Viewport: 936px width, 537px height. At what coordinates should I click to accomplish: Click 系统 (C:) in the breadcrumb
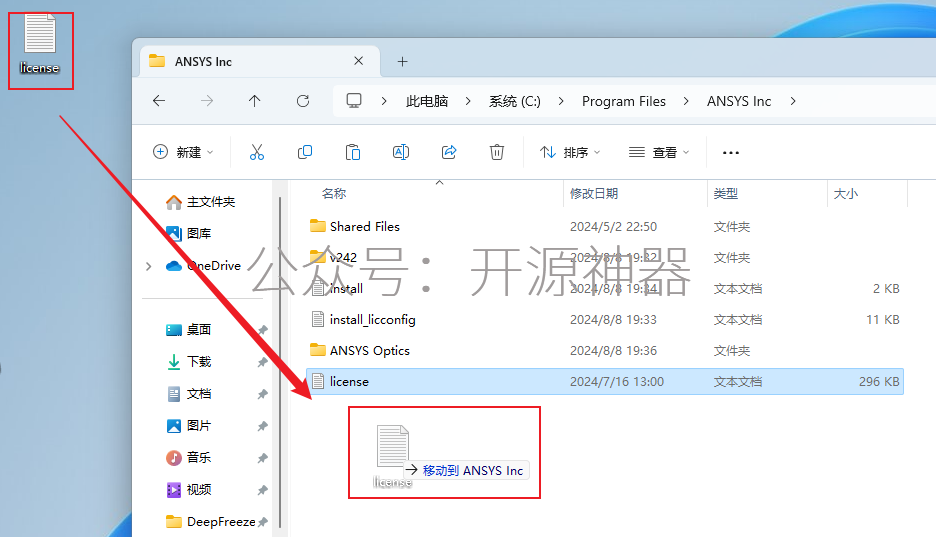515,101
